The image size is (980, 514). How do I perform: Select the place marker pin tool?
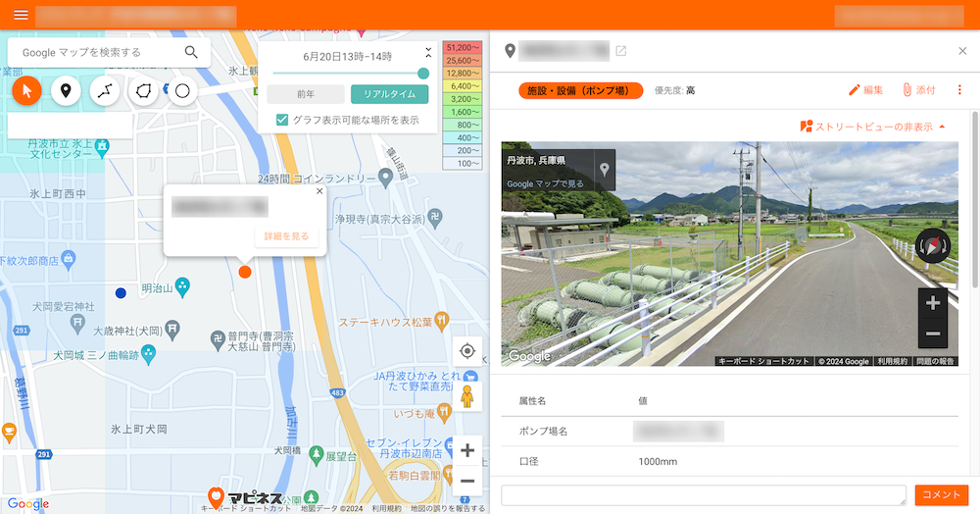(66, 91)
